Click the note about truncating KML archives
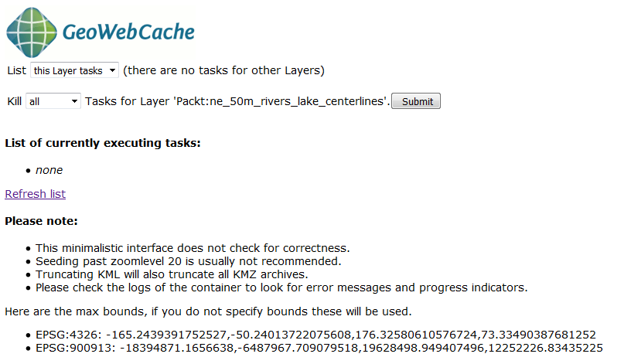Viewport: 624px width, 364px height. 172,274
